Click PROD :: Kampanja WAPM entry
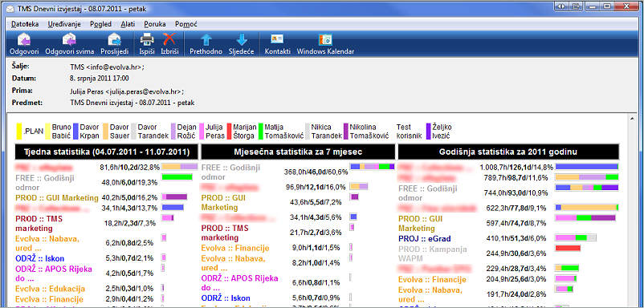This screenshot has width=644, height=308. tap(433, 253)
